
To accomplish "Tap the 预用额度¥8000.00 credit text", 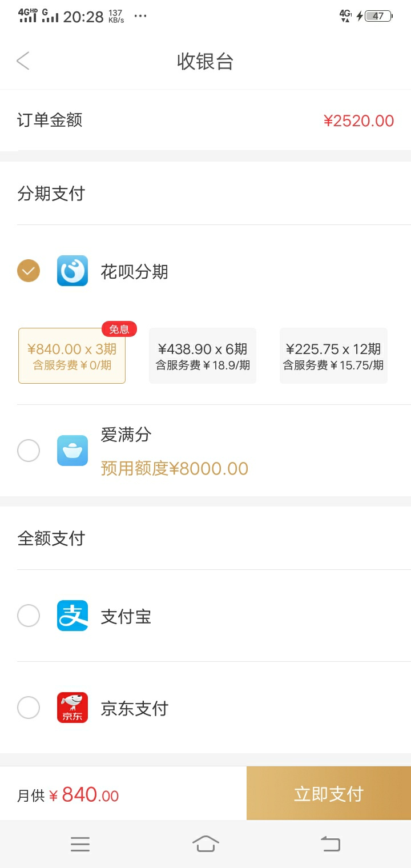I will pyautogui.click(x=175, y=468).
